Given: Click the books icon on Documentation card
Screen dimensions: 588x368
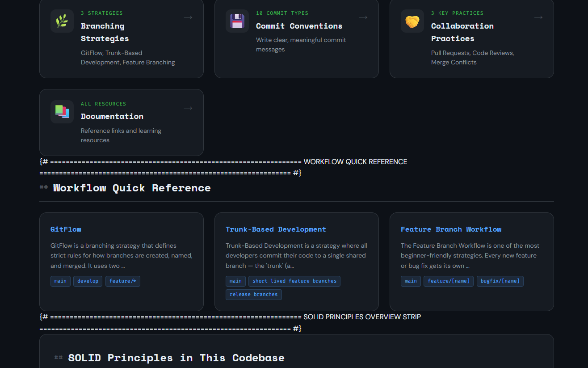Looking at the screenshot, I should click(x=62, y=112).
